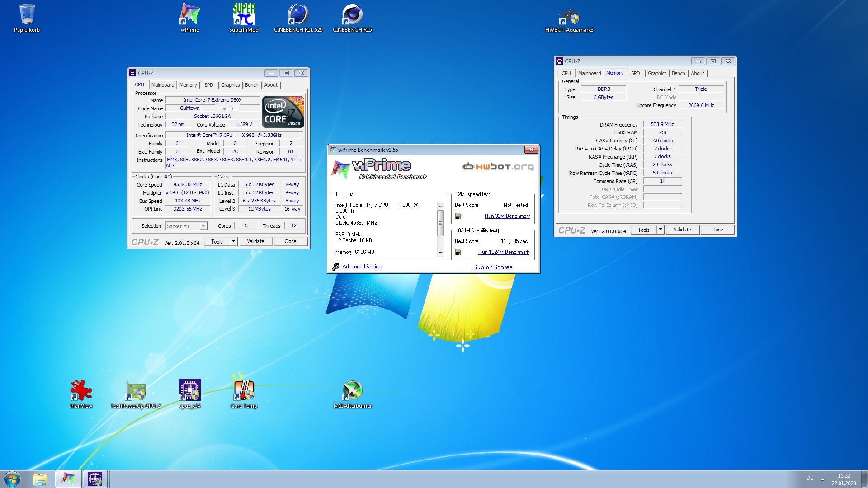The height and width of the screenshot is (488, 868).
Task: Expand the Tools arrow in the right CPU-Z window
Action: tap(660, 230)
